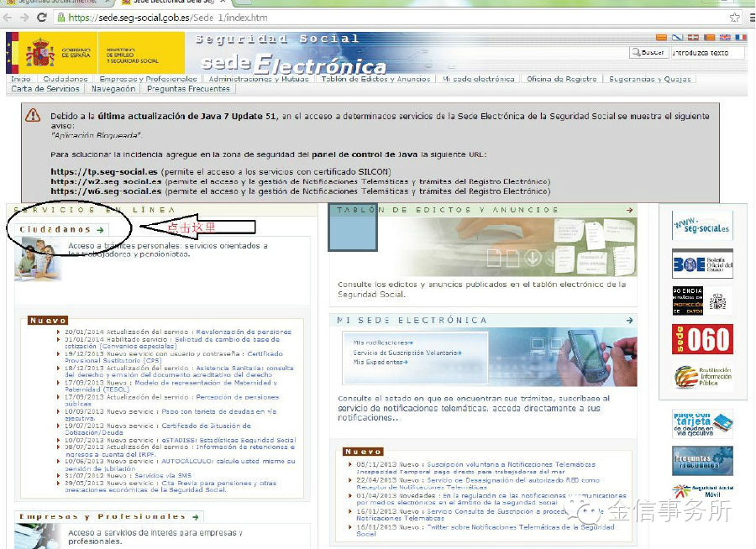Open the Servicios vía SMS link
756x549 pixels.
tap(163, 475)
